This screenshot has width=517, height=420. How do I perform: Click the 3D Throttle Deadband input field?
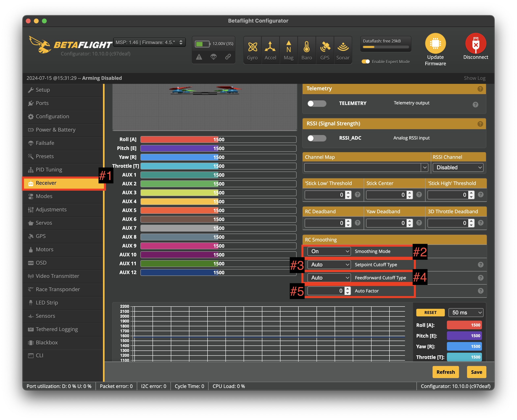[448, 223]
